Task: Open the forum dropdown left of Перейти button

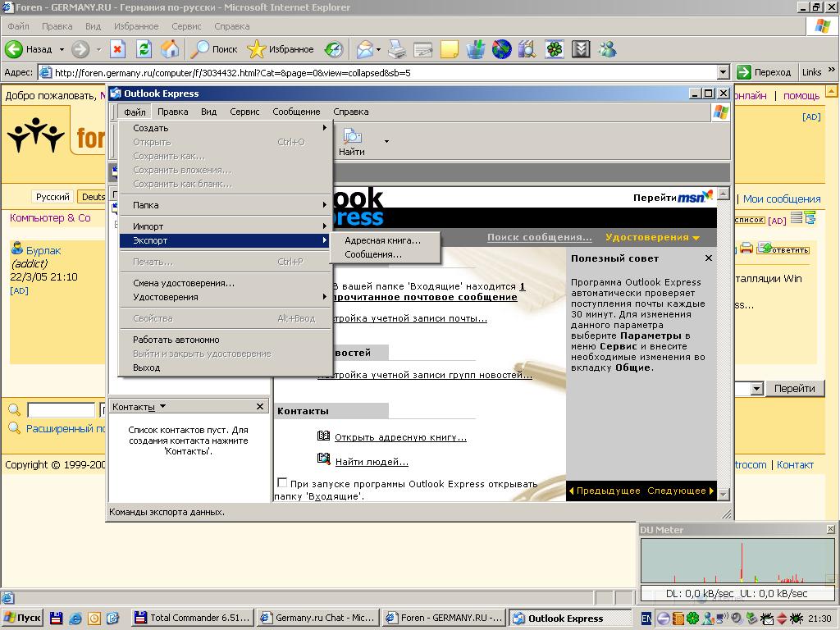Action: (756, 388)
